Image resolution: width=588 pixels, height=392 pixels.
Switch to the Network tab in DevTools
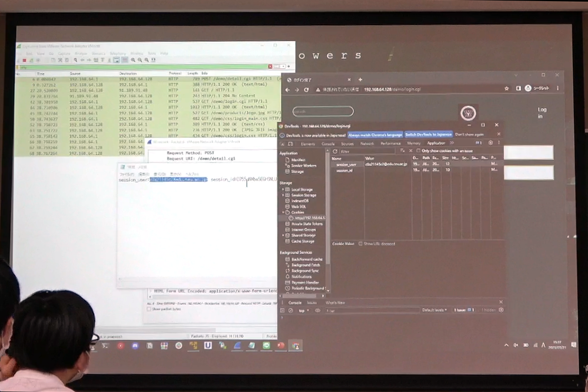pyautogui.click(x=367, y=143)
